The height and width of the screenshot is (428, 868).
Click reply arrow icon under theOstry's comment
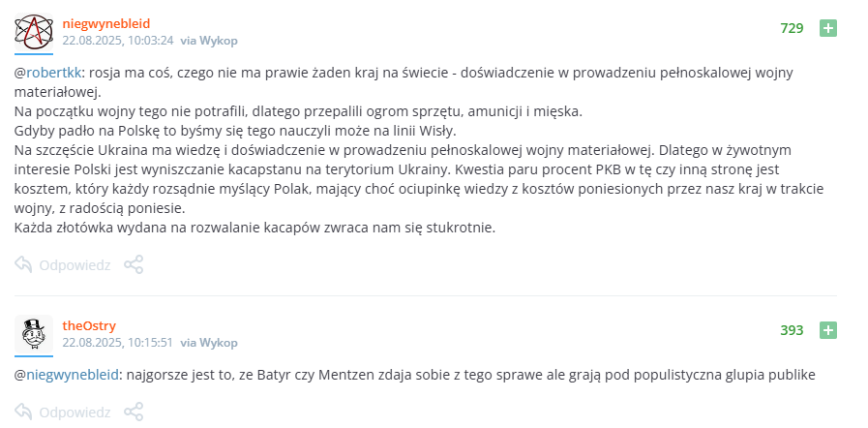tap(24, 413)
